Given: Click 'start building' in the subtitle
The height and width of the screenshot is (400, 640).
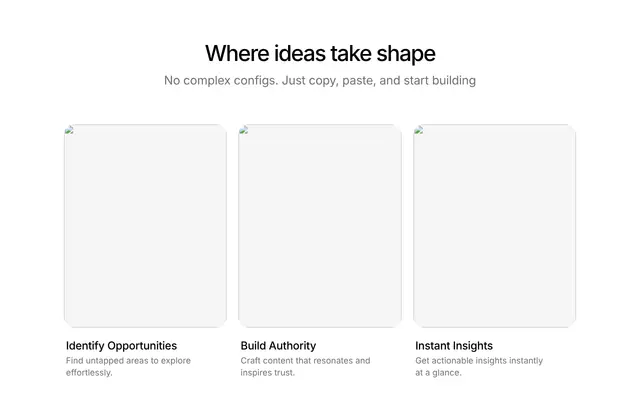Looking at the screenshot, I should pyautogui.click(x=440, y=80).
